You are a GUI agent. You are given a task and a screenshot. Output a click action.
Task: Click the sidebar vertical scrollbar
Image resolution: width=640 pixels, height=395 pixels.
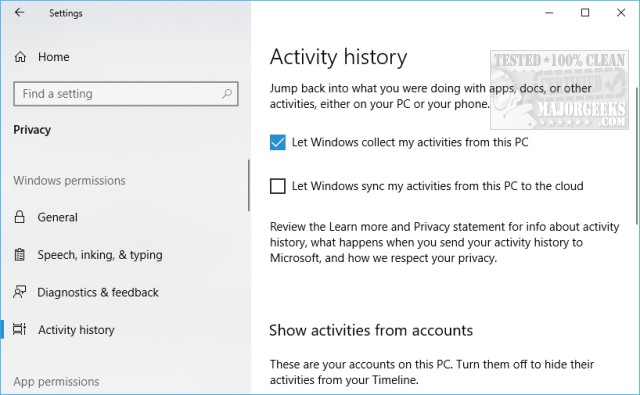click(x=248, y=185)
